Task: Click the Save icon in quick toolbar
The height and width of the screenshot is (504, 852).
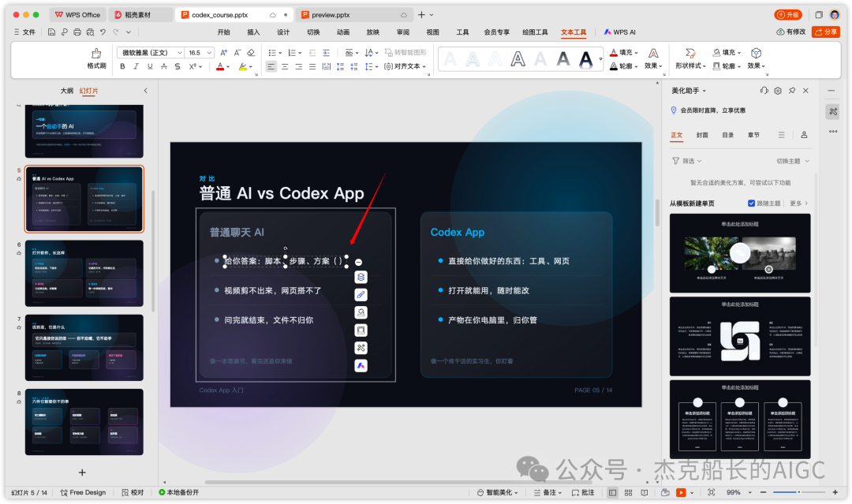Action: pos(51,32)
